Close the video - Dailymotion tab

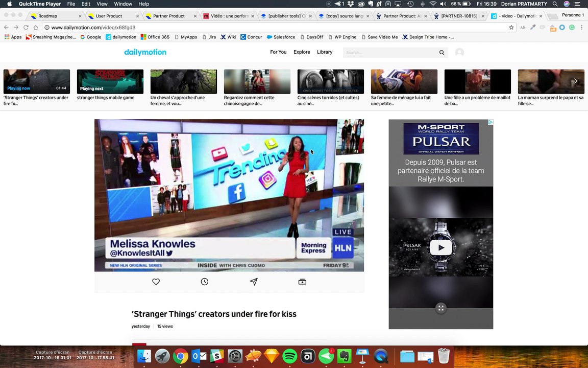541,16
